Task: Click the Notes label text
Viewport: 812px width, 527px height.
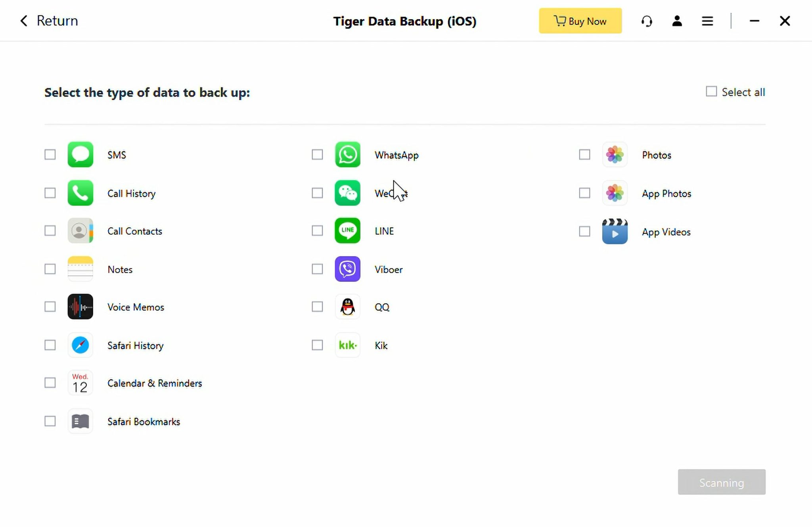Action: pyautogui.click(x=120, y=270)
